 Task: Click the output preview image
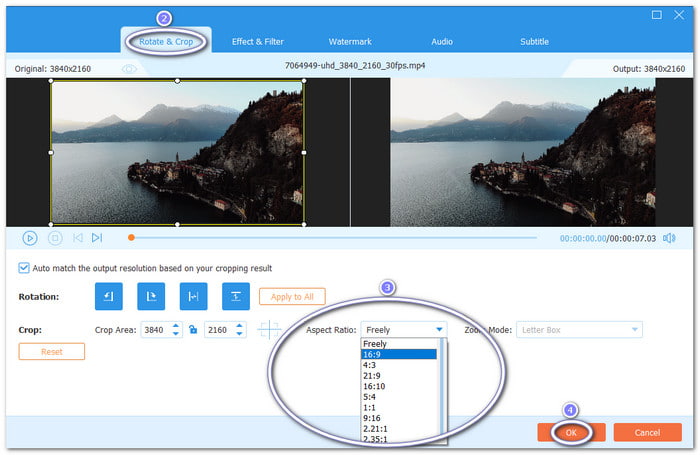523,152
